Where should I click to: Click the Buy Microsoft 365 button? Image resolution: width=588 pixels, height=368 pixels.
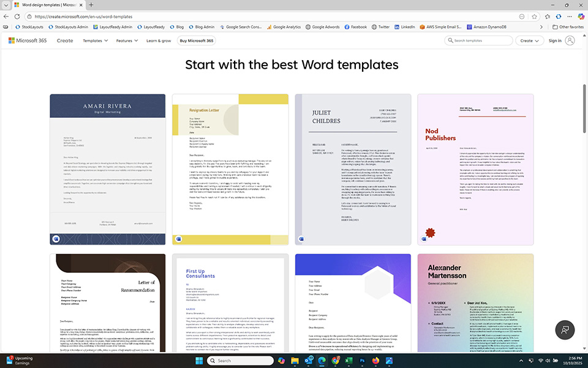tap(196, 40)
